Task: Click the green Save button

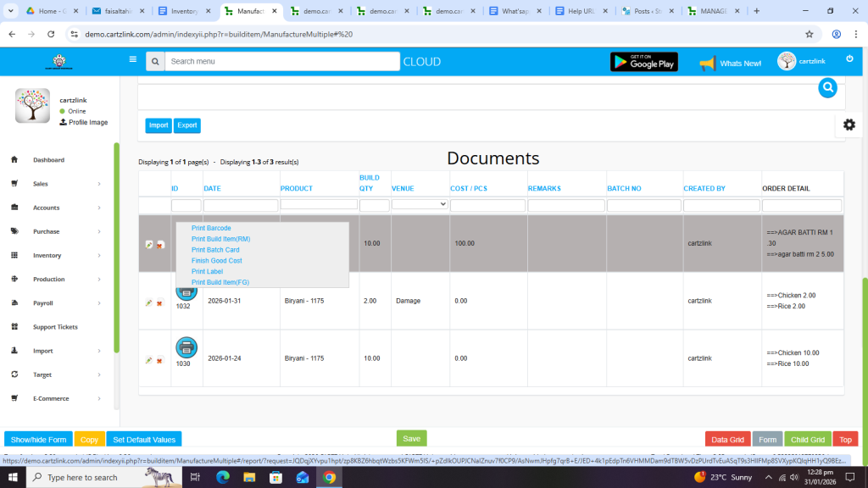Action: click(x=411, y=438)
